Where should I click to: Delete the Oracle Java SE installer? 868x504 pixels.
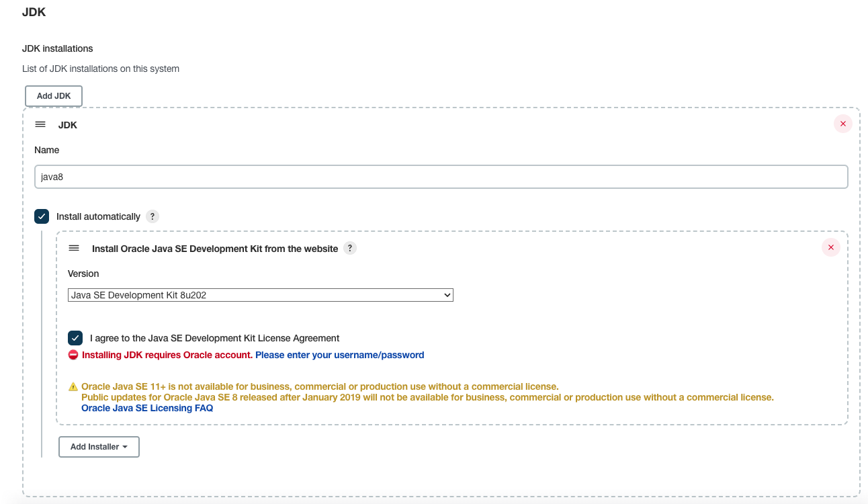tap(831, 247)
